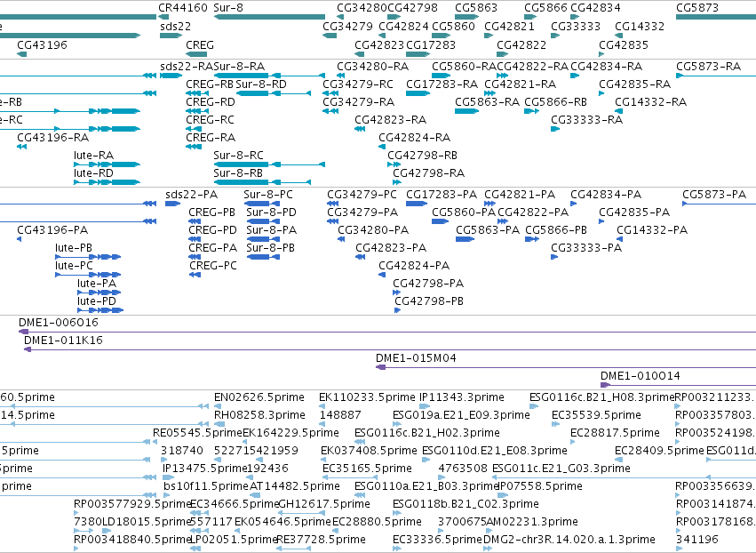Click the DME1-010O14 BAC label

point(641,376)
